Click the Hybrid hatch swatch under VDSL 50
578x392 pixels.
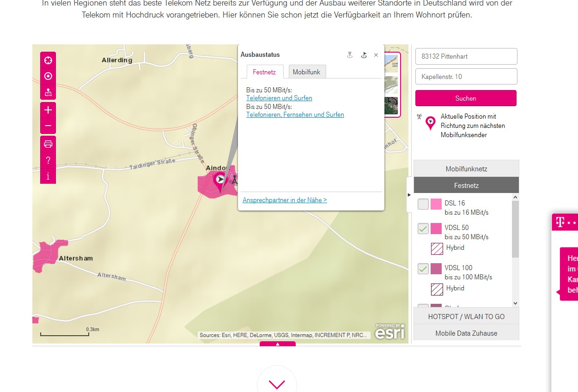(x=437, y=249)
